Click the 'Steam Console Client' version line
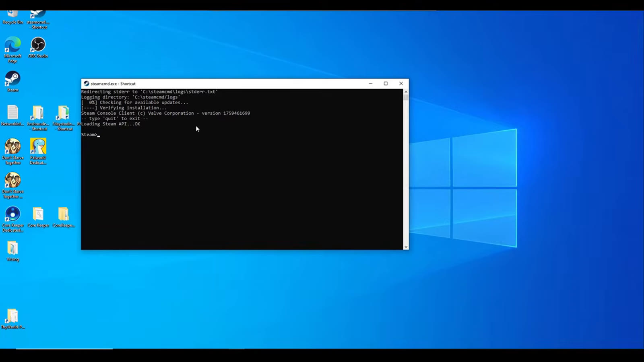 tap(165, 113)
